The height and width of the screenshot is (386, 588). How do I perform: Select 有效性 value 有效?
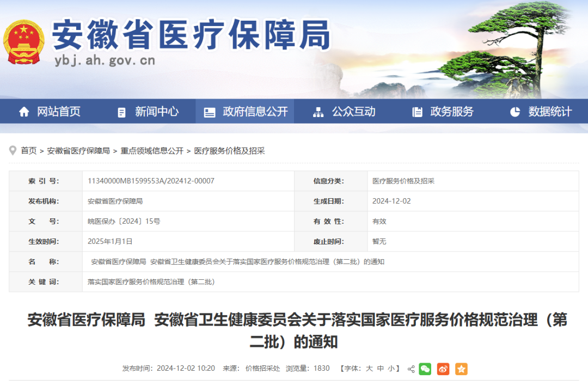379,222
